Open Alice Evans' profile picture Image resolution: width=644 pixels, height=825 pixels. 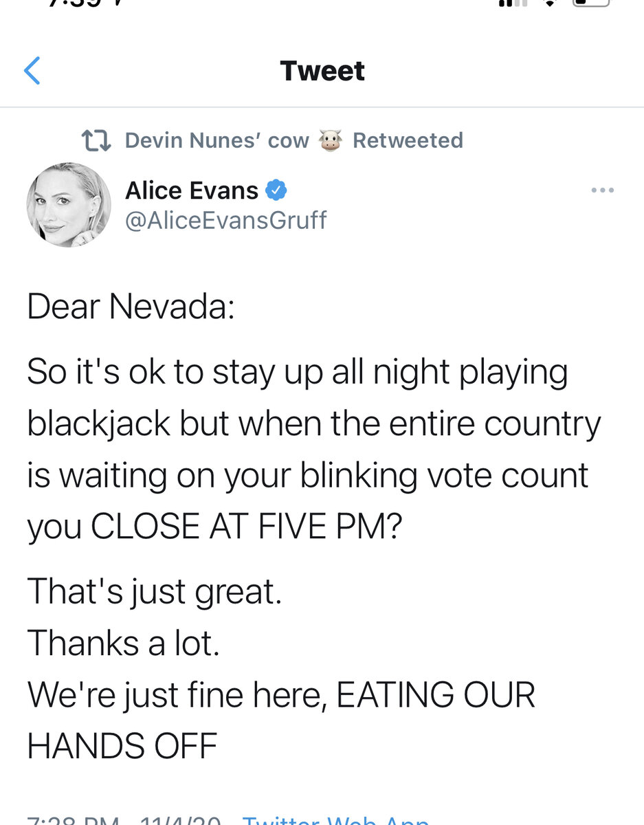click(69, 205)
